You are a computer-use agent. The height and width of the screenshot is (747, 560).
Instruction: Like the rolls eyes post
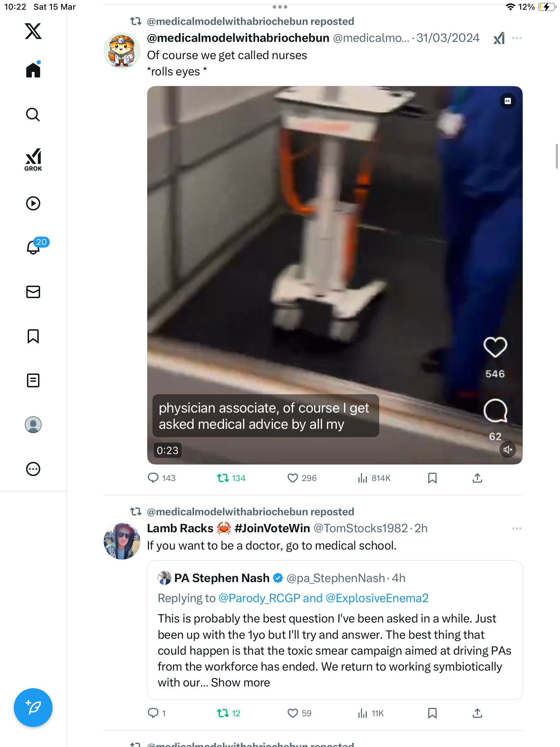pos(293,478)
